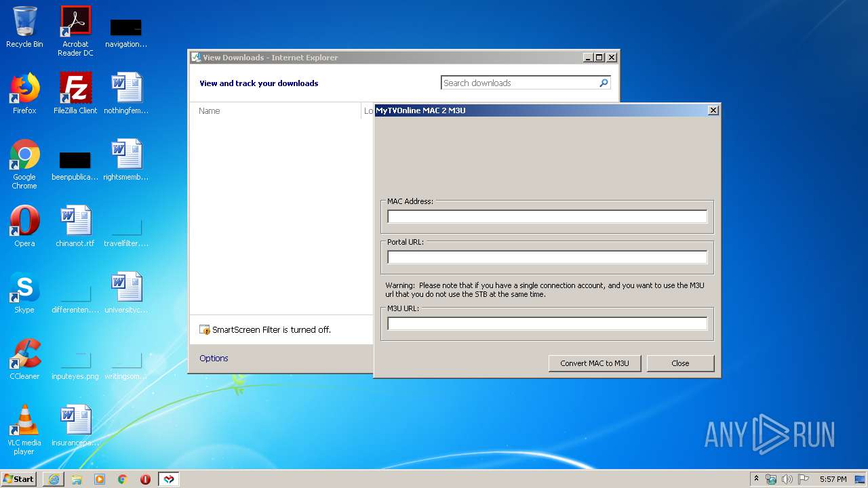Screen dimensions: 868x488
Task: Open the volume control tray icon
Action: 787,479
